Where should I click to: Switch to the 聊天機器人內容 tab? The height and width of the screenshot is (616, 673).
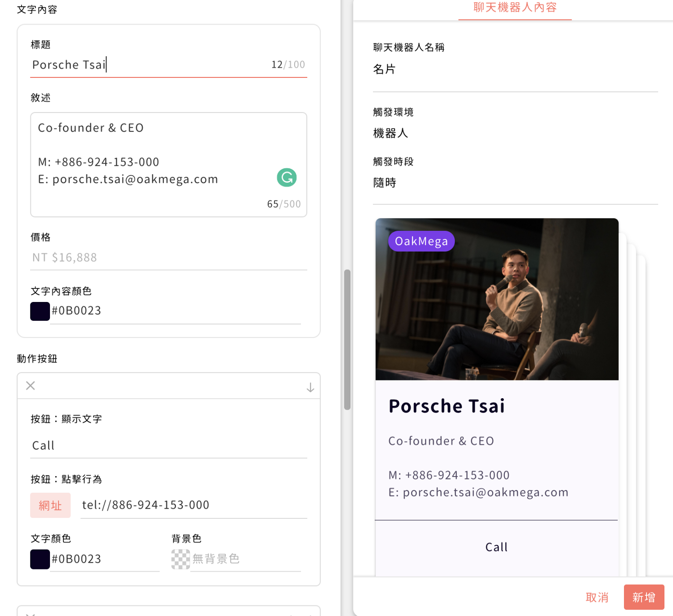coord(515,8)
